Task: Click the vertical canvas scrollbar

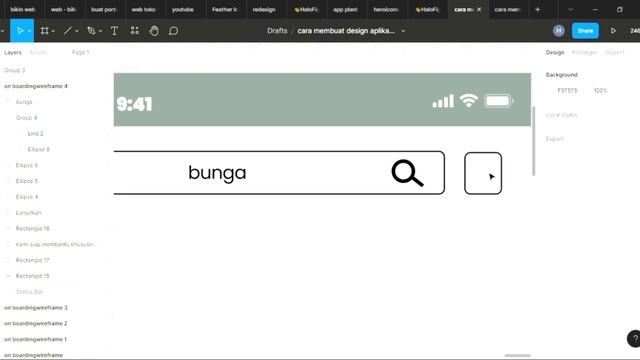Action: pos(533,141)
